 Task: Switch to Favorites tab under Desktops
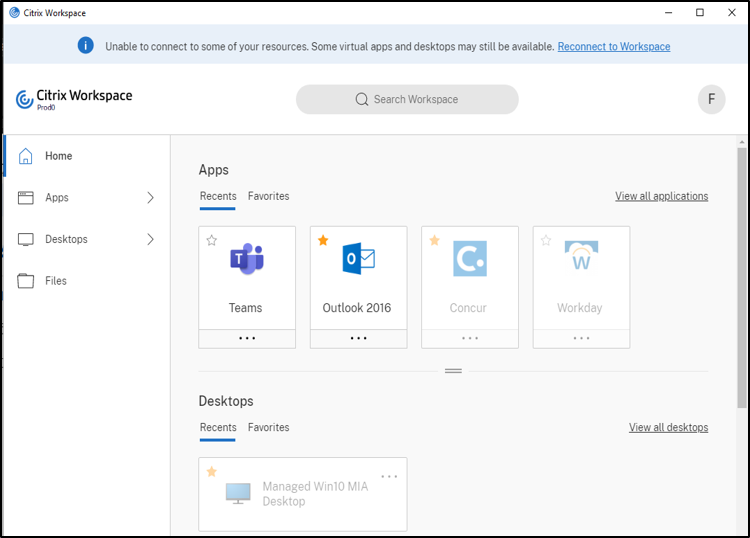[268, 427]
